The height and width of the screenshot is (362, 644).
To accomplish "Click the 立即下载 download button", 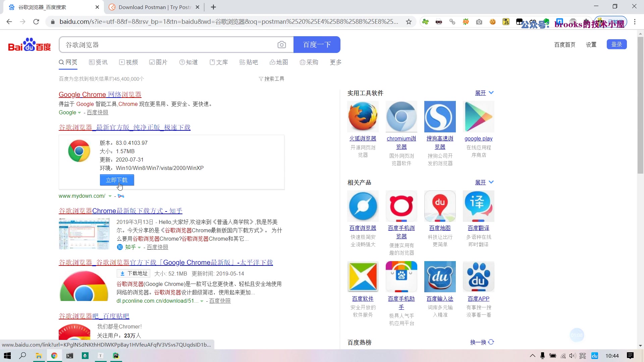I will (x=116, y=180).
